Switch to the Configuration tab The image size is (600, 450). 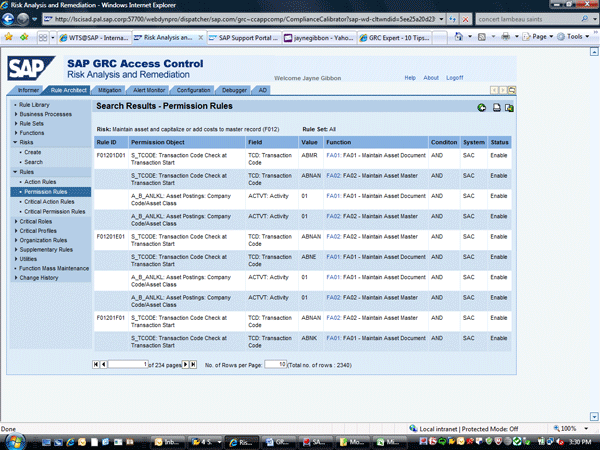pyautogui.click(x=193, y=90)
